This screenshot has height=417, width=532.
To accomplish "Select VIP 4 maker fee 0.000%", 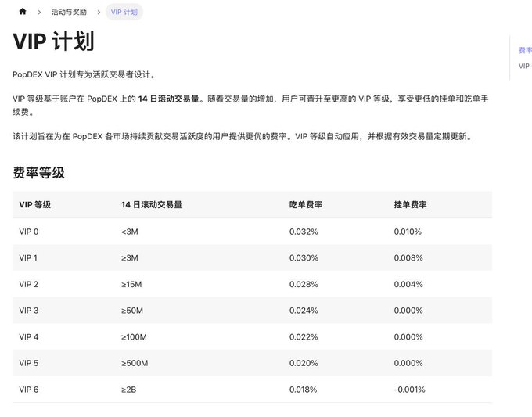I will coord(408,337).
